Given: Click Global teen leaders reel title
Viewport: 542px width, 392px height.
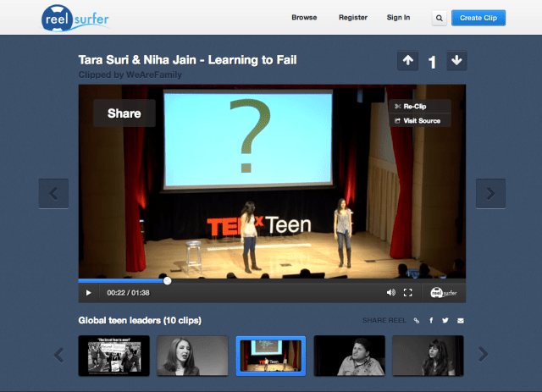Looking at the screenshot, I should [x=140, y=320].
